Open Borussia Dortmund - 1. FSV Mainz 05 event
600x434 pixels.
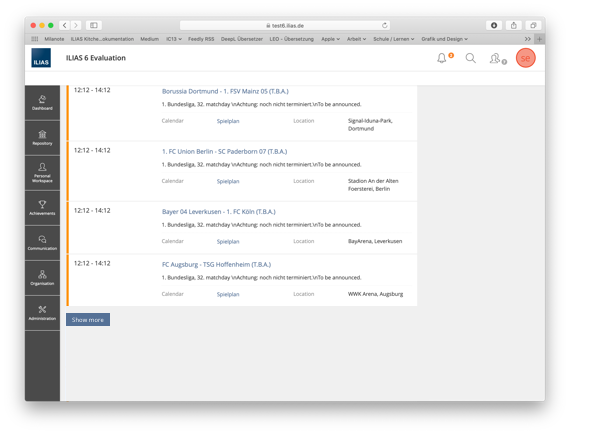pos(225,91)
